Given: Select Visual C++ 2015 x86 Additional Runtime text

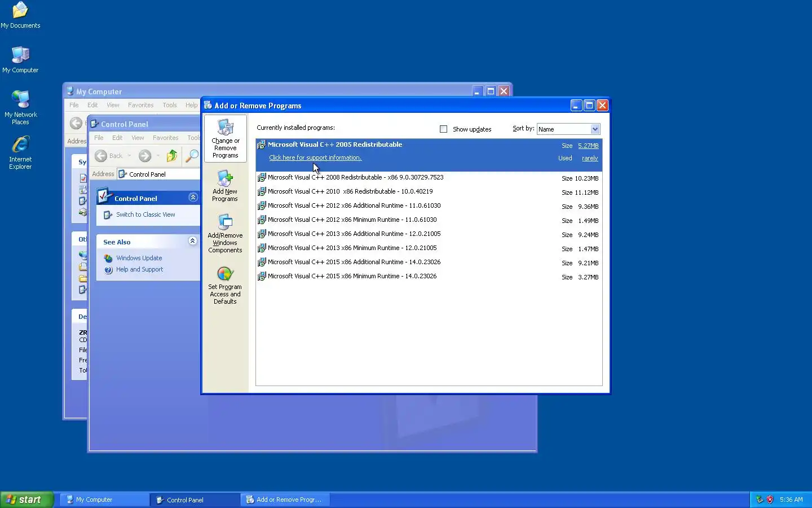Looking at the screenshot, I should tap(354, 262).
